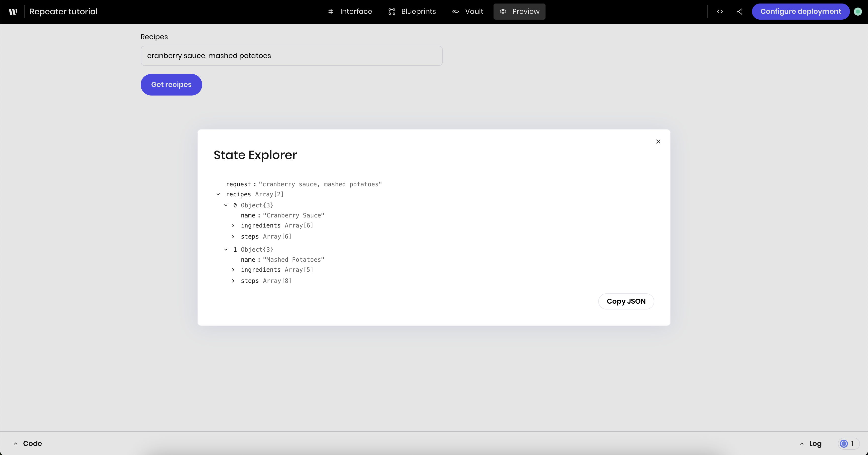Click the Writer logo icon
This screenshot has height=455, width=868.
(13, 12)
